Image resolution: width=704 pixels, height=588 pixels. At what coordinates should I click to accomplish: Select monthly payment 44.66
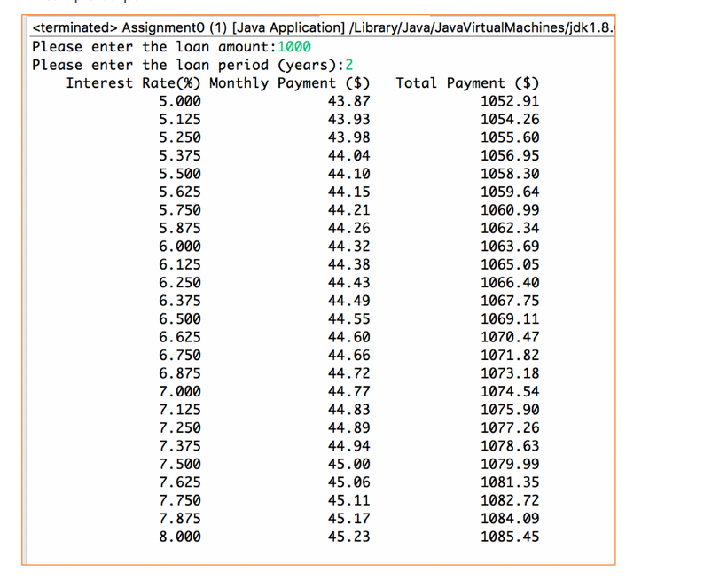point(348,356)
